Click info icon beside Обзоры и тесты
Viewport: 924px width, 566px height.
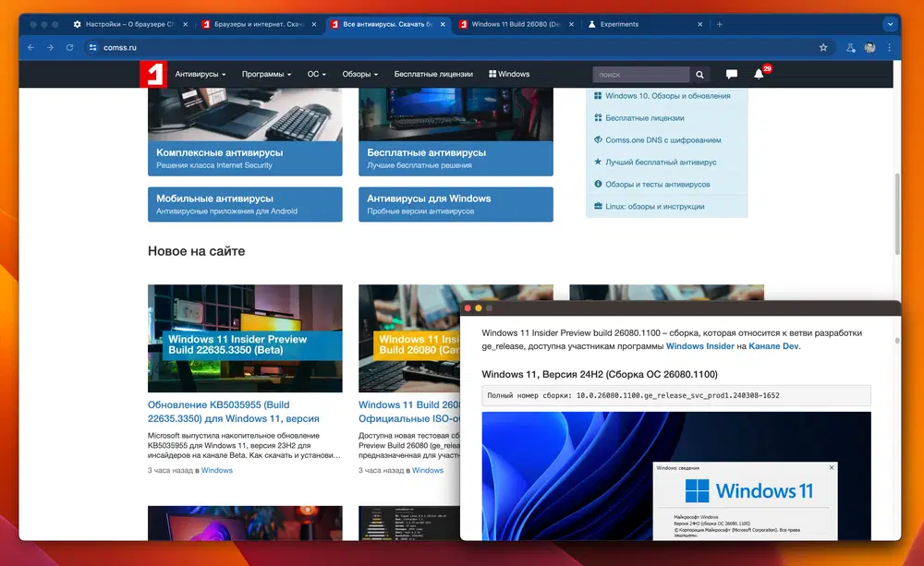598,184
